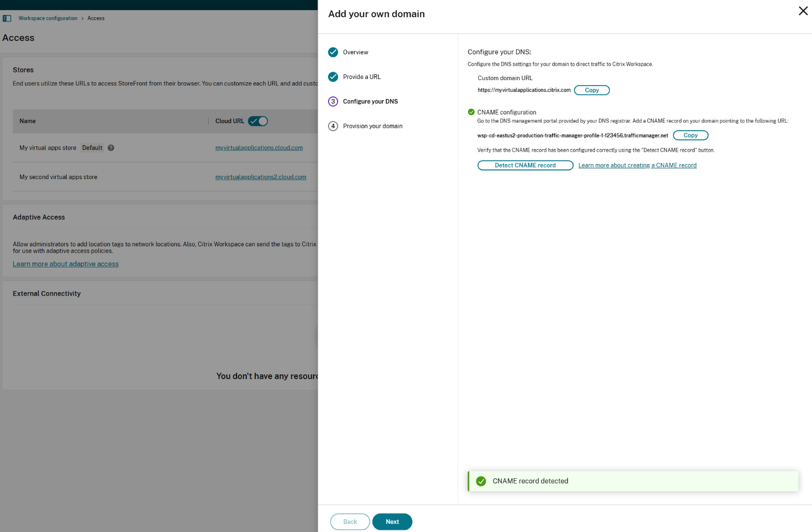Toggle the Cloud URL switch
Screen dimensions: 812x532
click(x=258, y=121)
